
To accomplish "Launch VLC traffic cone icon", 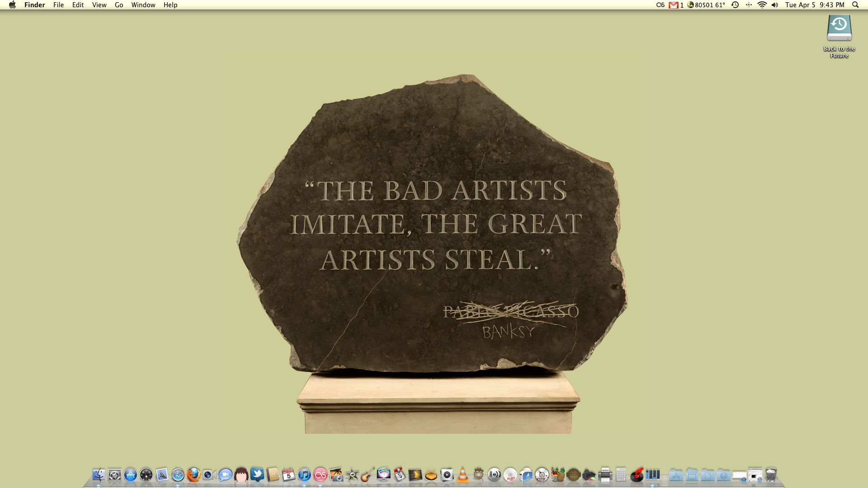I will point(462,475).
